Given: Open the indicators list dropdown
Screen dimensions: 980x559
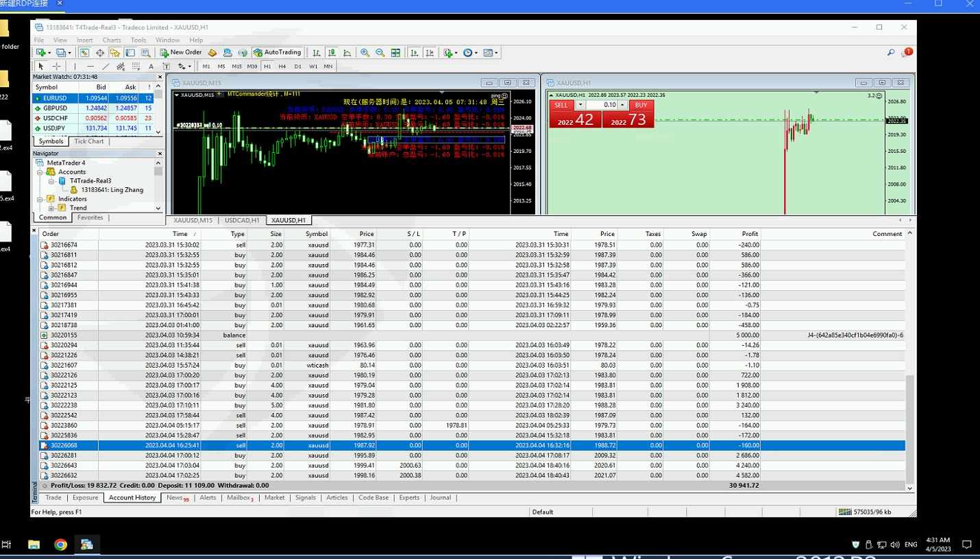Looking at the screenshot, I should pyautogui.click(x=450, y=52).
